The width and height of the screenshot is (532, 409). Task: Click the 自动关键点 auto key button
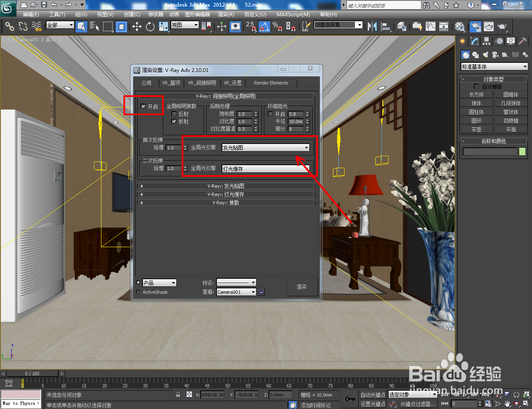[373, 395]
